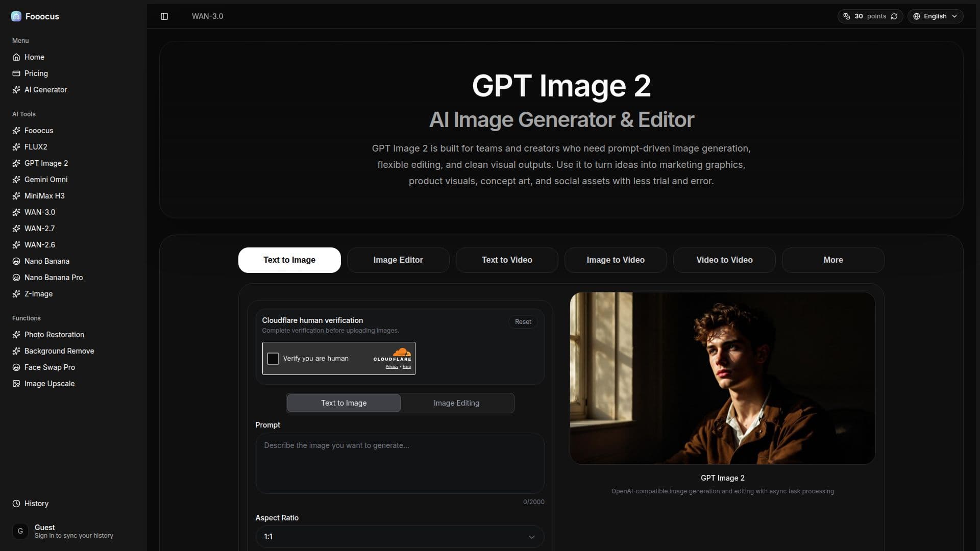980x551 pixels.
Task: Click the Fooocus logo icon
Action: click(16, 16)
